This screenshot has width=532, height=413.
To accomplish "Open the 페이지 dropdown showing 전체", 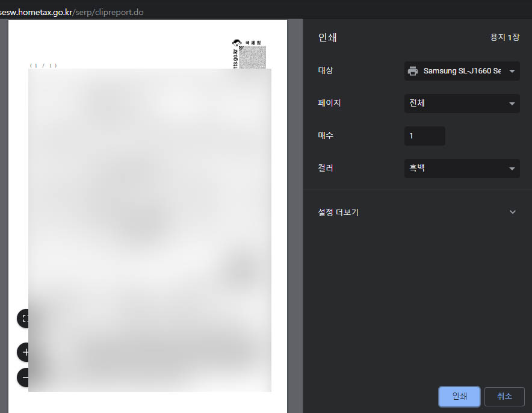I will [x=462, y=103].
